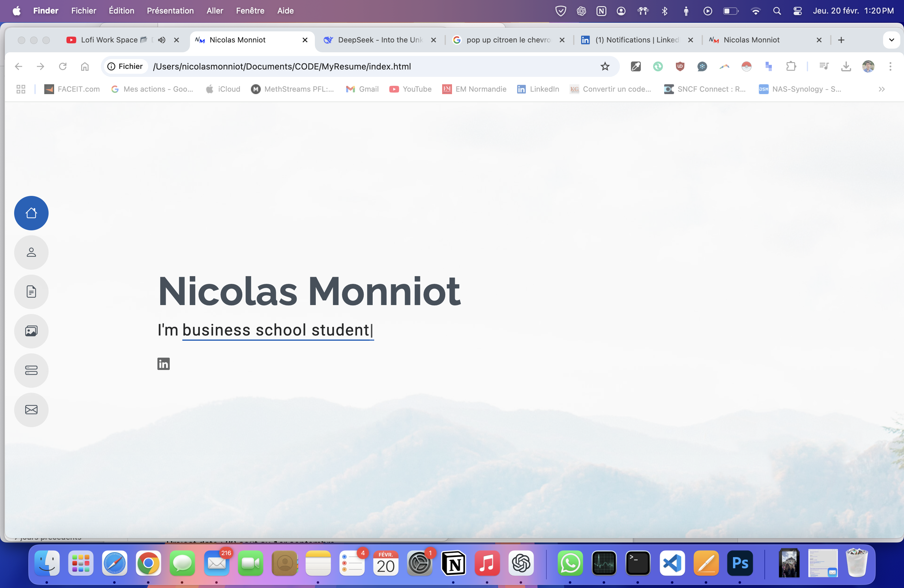The image size is (904, 588).
Task: Open the resume document icon in sidebar
Action: pyautogui.click(x=31, y=292)
